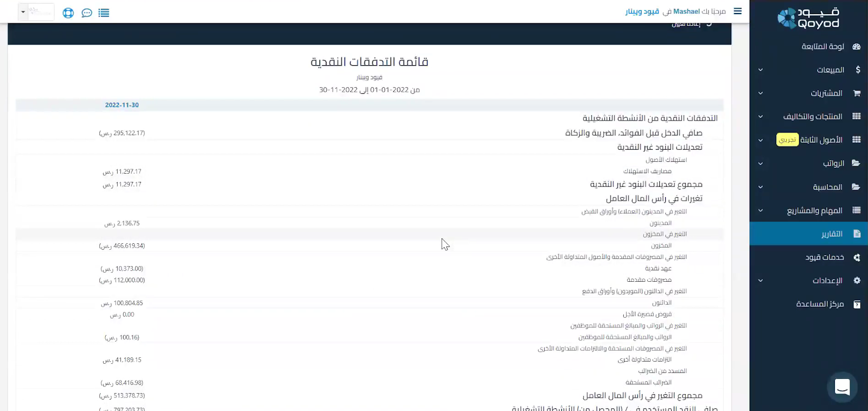Viewport: 868px width, 411px height.
Task: Expand the المحاسبة menu chevron
Action: click(x=761, y=187)
